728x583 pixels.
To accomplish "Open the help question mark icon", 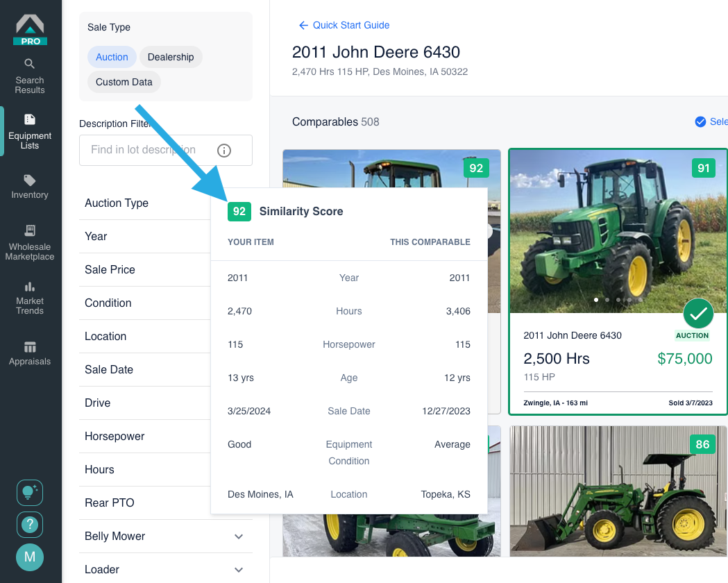I will coord(30,525).
